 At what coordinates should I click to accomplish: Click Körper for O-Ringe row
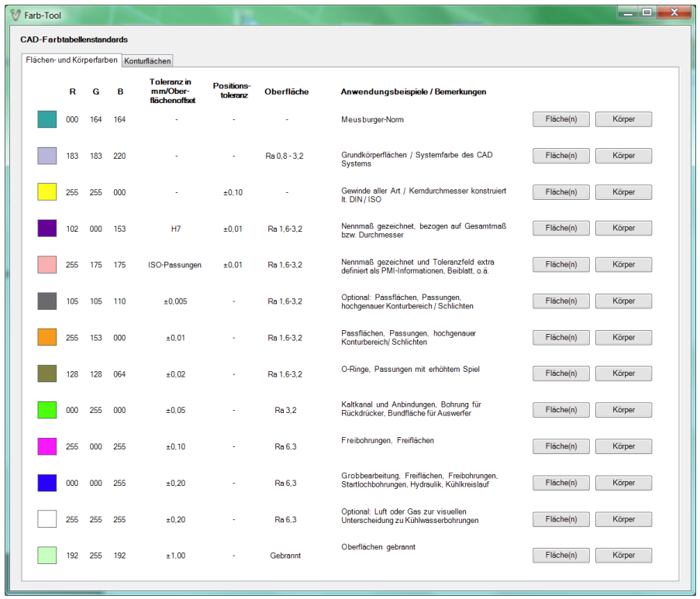pyautogui.click(x=623, y=374)
